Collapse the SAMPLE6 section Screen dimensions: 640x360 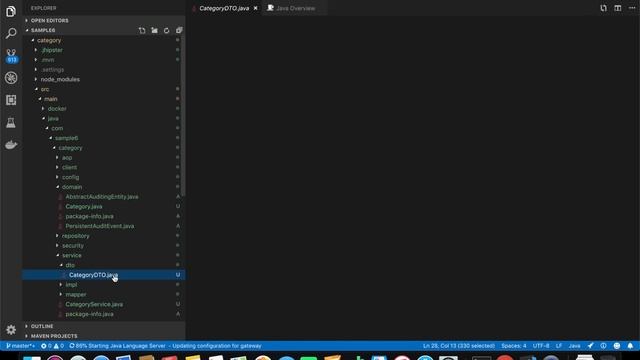coord(43,30)
